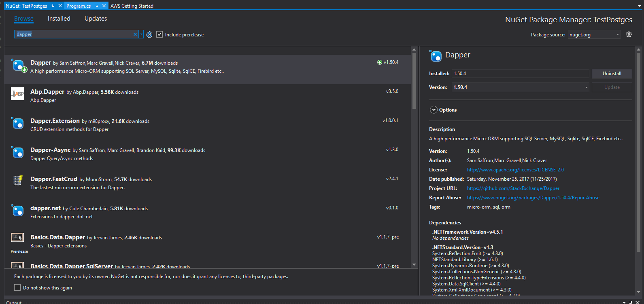Select the Dapper.FastCrud package entry

click(x=207, y=186)
